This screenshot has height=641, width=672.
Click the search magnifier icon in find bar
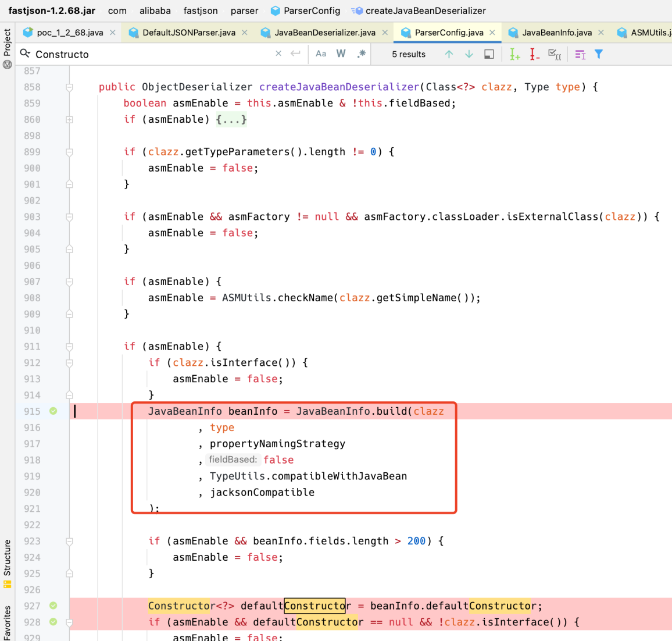click(x=25, y=54)
